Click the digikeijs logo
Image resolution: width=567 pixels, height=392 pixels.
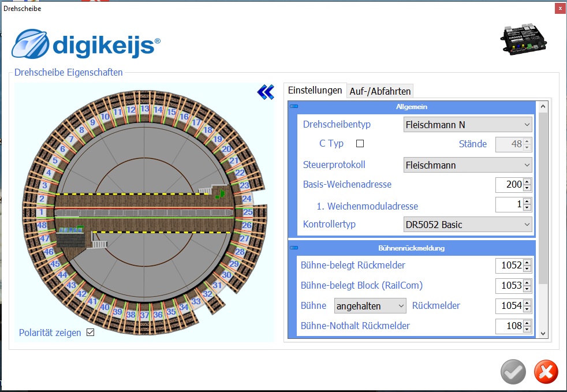86,44
